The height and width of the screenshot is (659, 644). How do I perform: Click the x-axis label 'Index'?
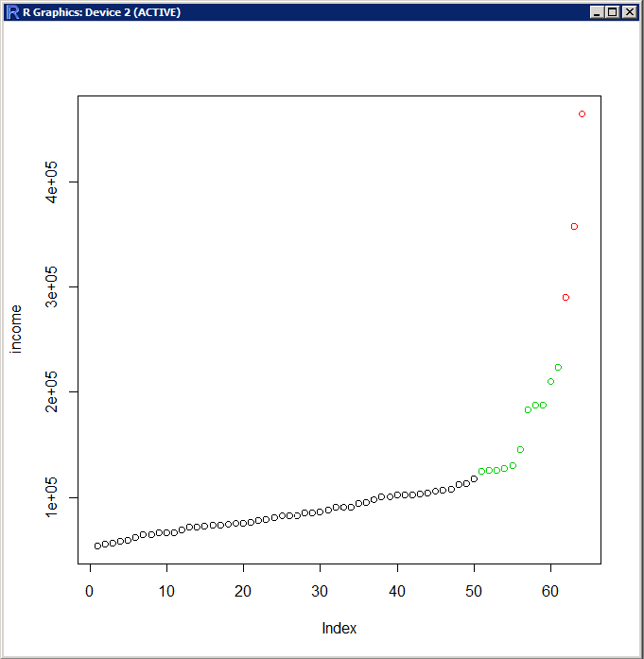click(x=339, y=629)
